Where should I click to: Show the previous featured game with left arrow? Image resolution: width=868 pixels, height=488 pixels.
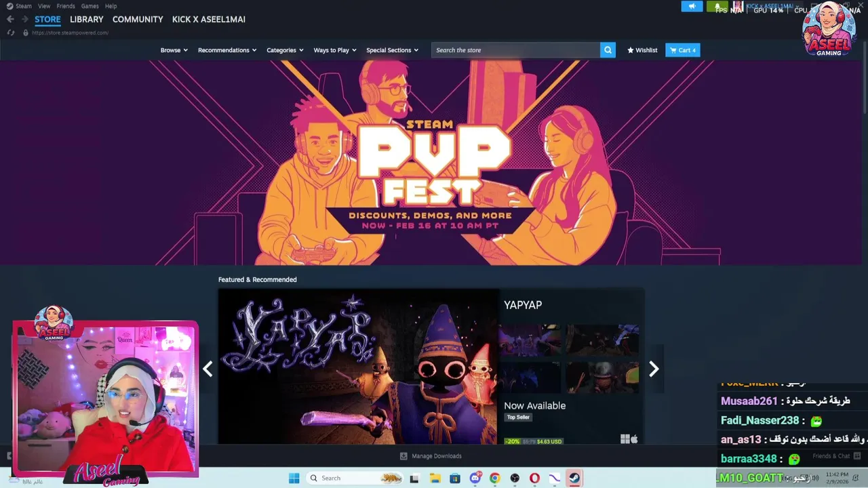coord(208,369)
